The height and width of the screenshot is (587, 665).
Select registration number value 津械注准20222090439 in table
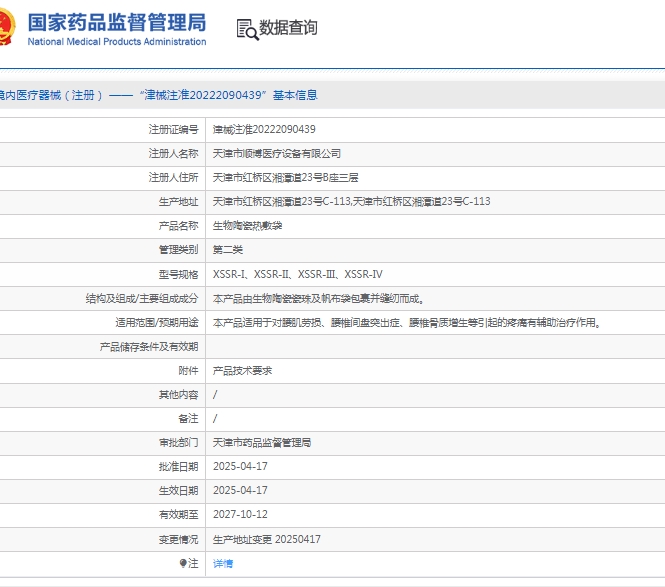(x=264, y=129)
